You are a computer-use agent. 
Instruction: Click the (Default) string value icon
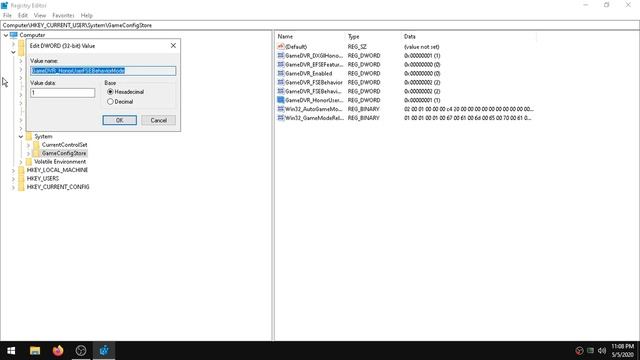tap(280, 47)
